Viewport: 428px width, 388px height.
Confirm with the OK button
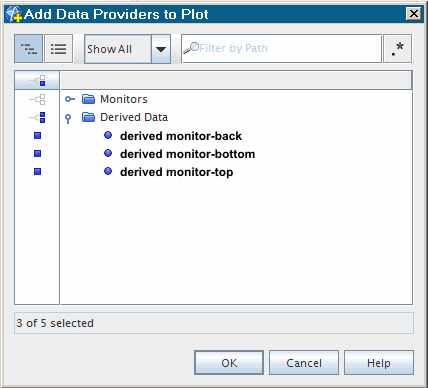coord(229,363)
